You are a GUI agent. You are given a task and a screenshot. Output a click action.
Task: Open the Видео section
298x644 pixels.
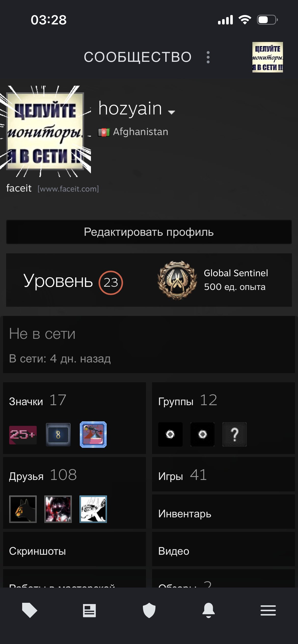[223, 551]
